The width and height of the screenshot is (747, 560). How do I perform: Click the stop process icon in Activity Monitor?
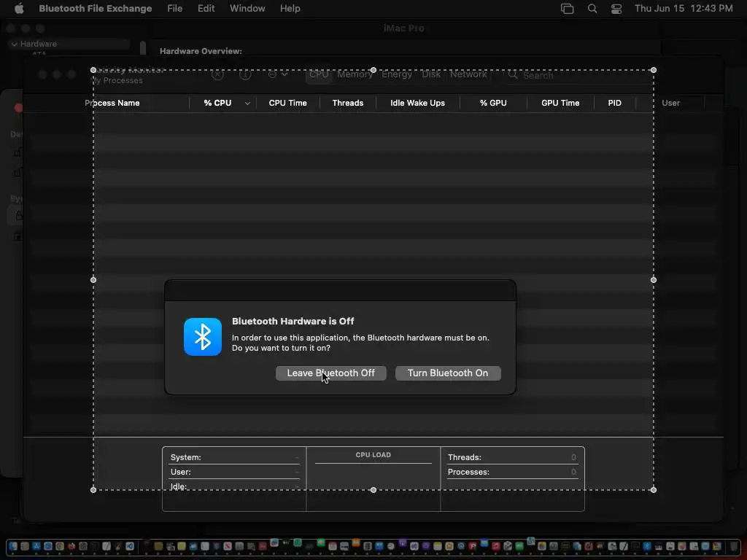pos(217,74)
